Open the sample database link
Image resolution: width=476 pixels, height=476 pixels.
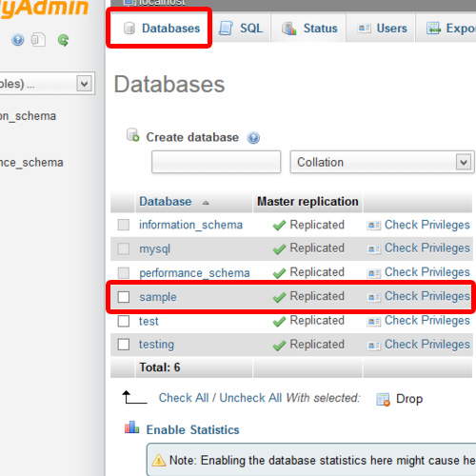coord(158,297)
